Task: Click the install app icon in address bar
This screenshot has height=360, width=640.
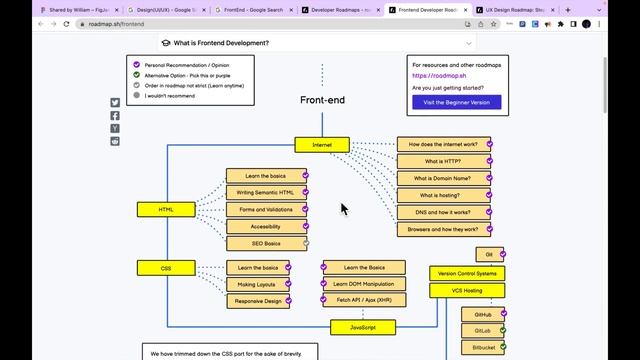Action: (468, 24)
